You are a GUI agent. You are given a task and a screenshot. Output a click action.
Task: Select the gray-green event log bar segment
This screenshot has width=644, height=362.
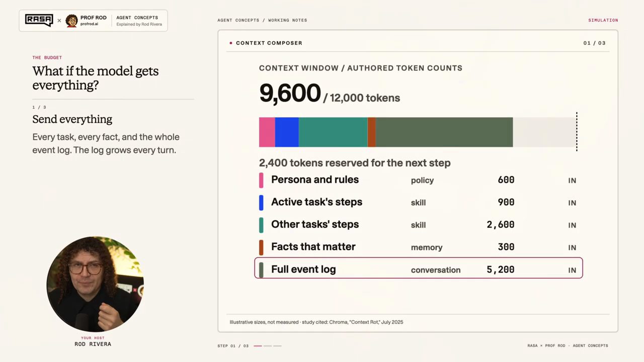[444, 132]
